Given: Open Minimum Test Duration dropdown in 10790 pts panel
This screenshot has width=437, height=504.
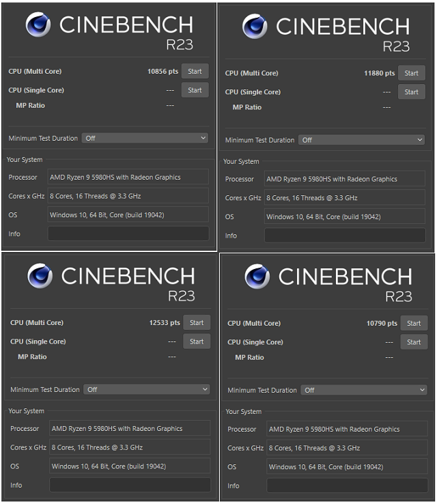Looking at the screenshot, I should (364, 390).
